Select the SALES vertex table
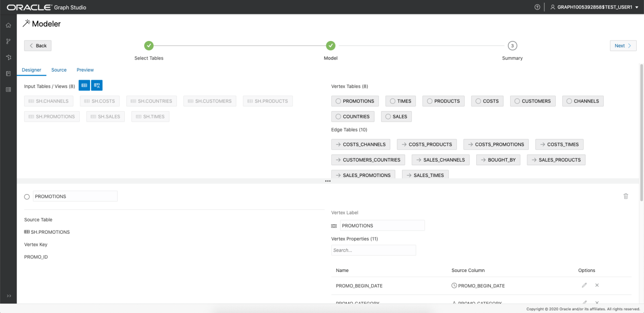 (397, 117)
